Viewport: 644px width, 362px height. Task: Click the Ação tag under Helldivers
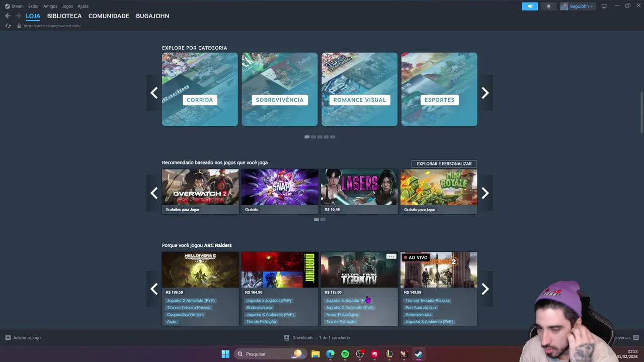(x=172, y=322)
